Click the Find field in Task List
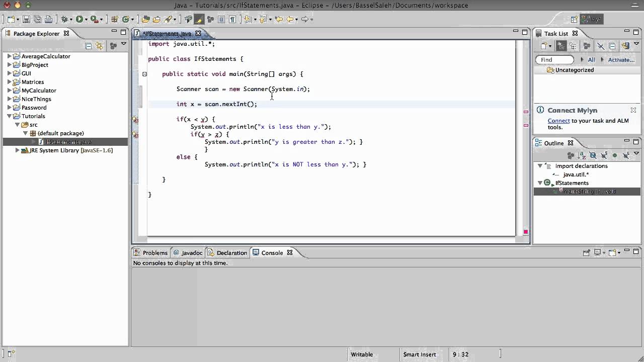The height and width of the screenshot is (362, 644). (555, 60)
